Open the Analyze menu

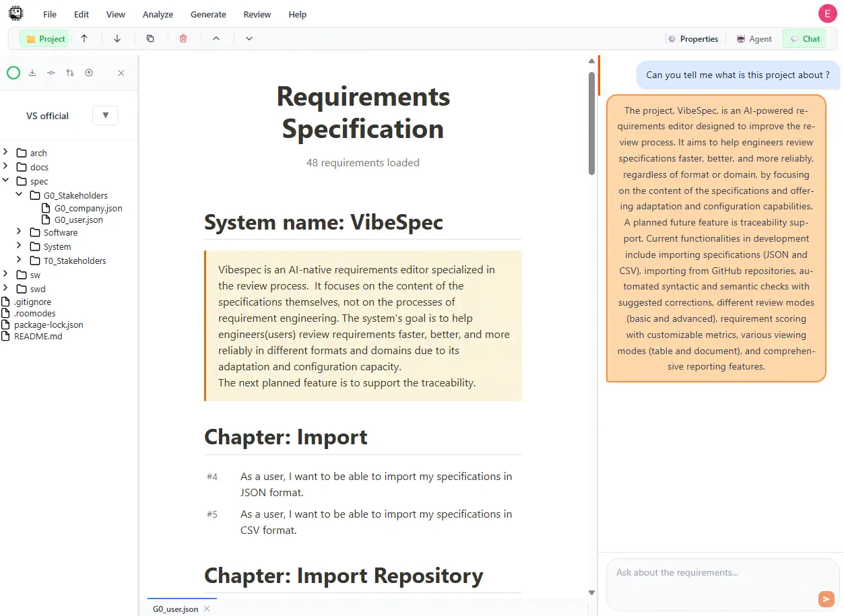point(158,14)
